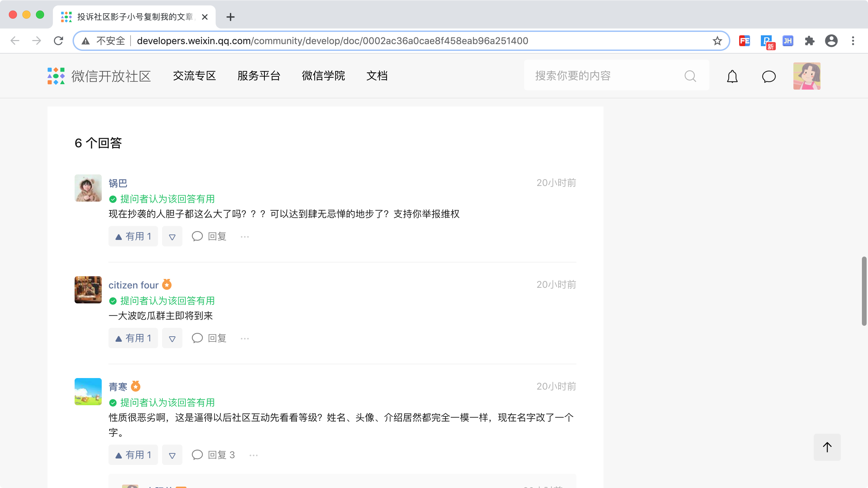
Task: Bookmark page with star icon
Action: pos(717,41)
